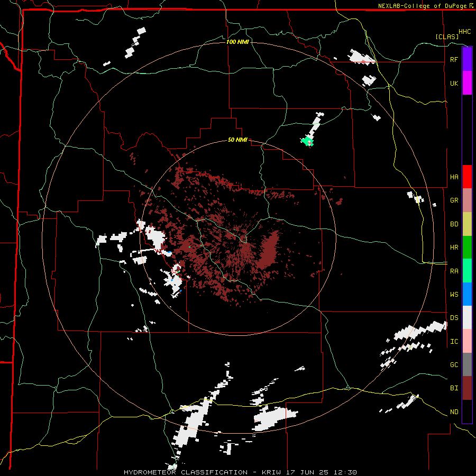
Task: Select the GR legend color block
Action: [x=467, y=200]
